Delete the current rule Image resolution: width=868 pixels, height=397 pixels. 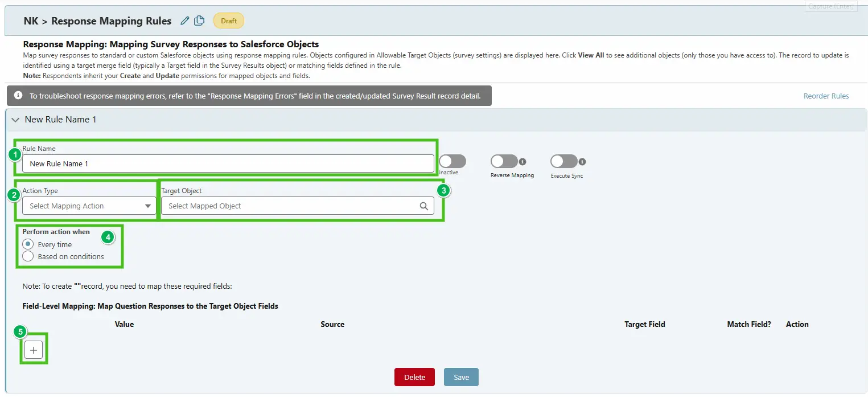pyautogui.click(x=414, y=376)
